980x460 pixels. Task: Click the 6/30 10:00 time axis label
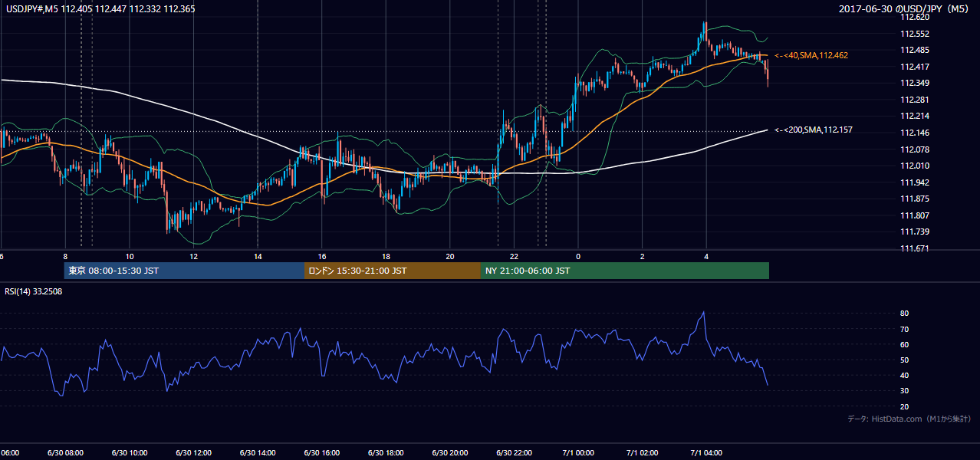[130, 453]
